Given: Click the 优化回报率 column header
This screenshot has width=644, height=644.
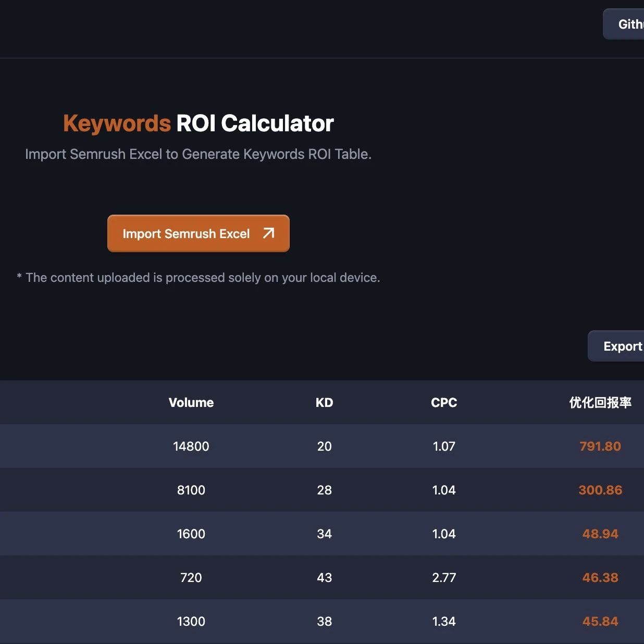Looking at the screenshot, I should click(600, 402).
